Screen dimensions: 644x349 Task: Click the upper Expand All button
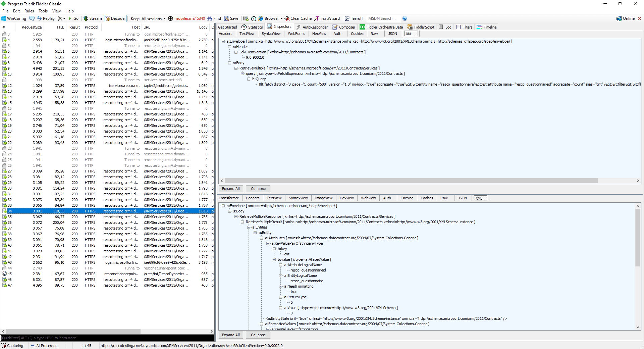coord(231,189)
